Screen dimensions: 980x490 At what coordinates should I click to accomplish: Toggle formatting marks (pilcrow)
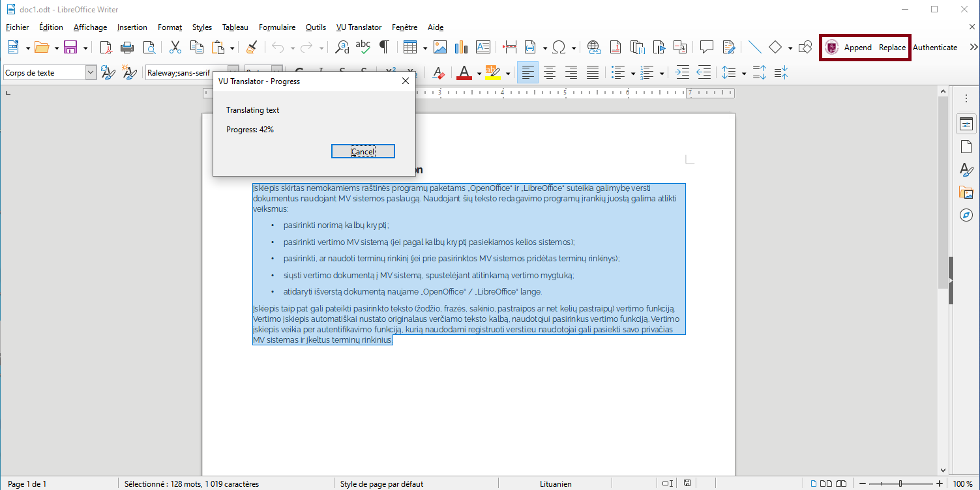coord(385,47)
